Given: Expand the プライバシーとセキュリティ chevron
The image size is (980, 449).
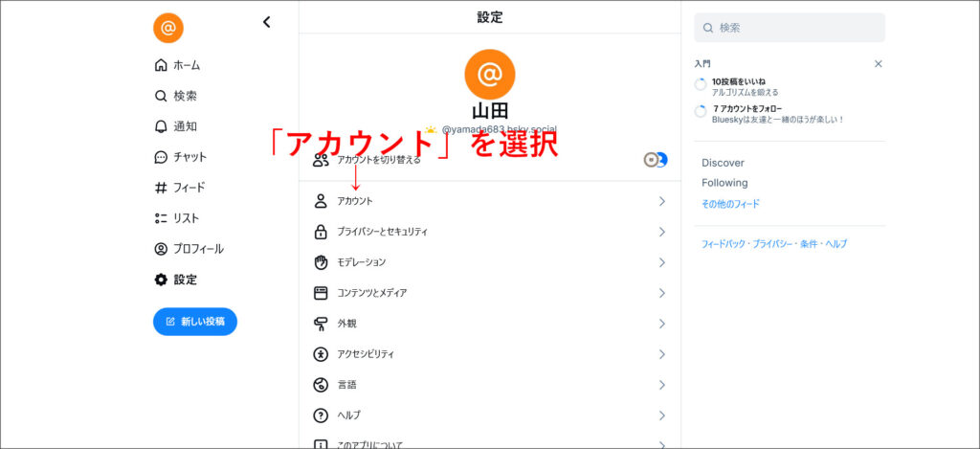Looking at the screenshot, I should point(662,232).
